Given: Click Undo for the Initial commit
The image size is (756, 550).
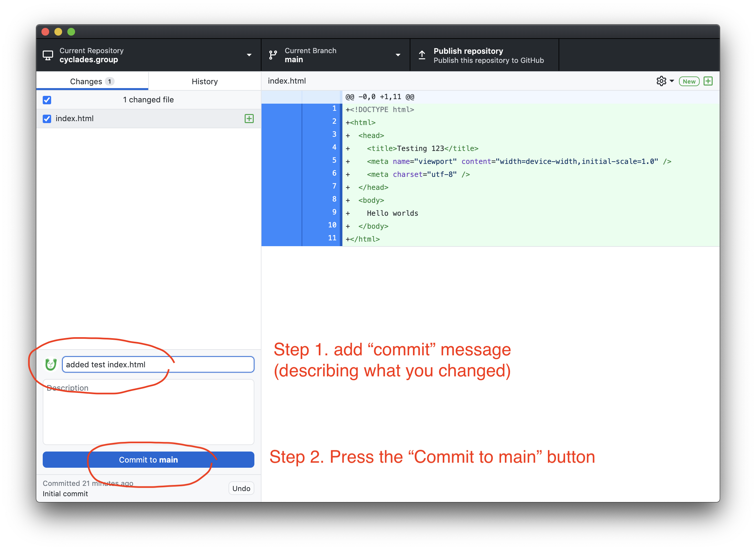Looking at the screenshot, I should 241,488.
